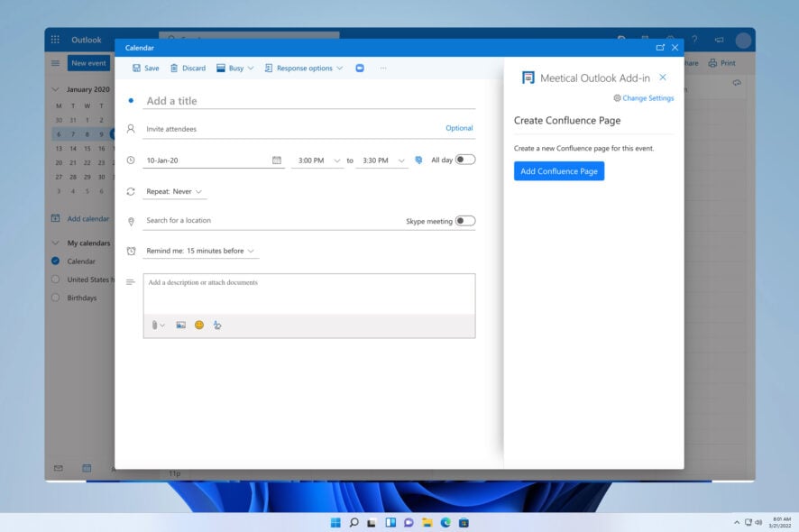Enable the Skype meeting toggle
Image resolution: width=799 pixels, height=532 pixels.
coord(465,221)
